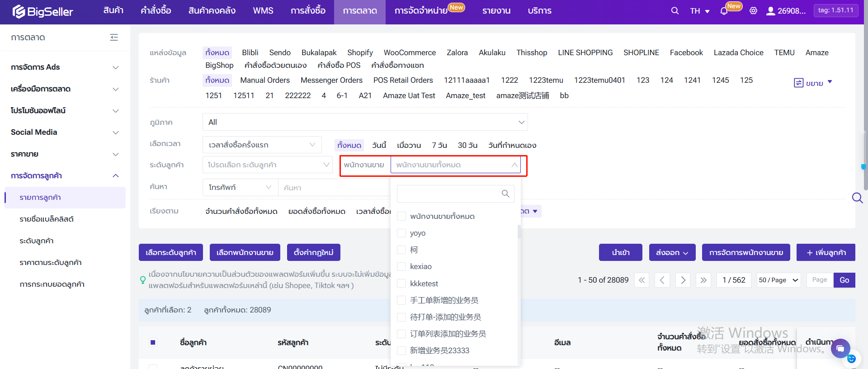The width and height of the screenshot is (868, 369).
Task: Tick the kexiao salesperson checkbox
Action: (x=401, y=267)
